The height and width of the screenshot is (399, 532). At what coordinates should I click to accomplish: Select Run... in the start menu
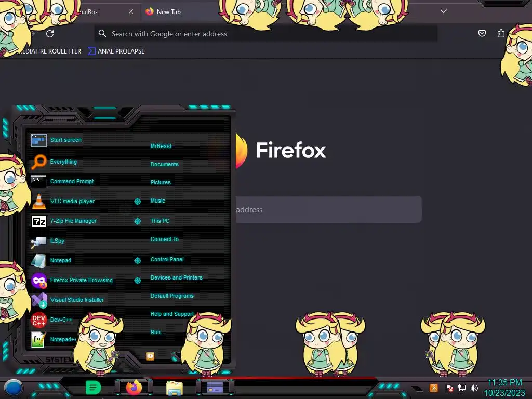tap(158, 332)
